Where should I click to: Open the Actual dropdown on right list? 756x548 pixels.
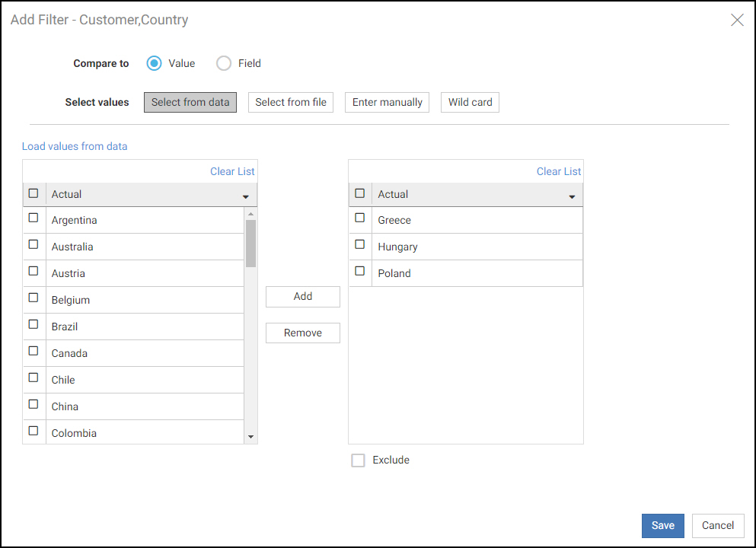571,196
